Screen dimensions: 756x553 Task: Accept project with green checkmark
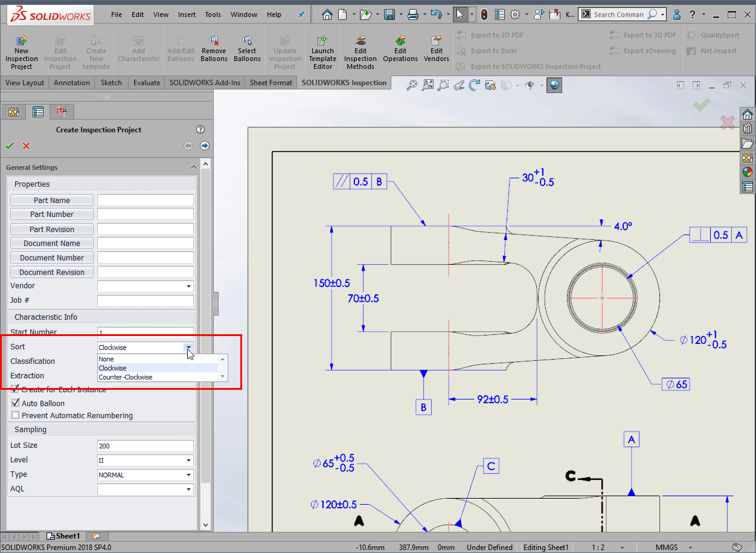(x=10, y=146)
